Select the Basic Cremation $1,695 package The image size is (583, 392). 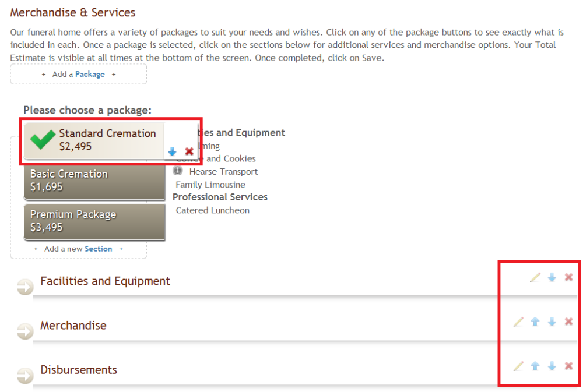tap(94, 181)
